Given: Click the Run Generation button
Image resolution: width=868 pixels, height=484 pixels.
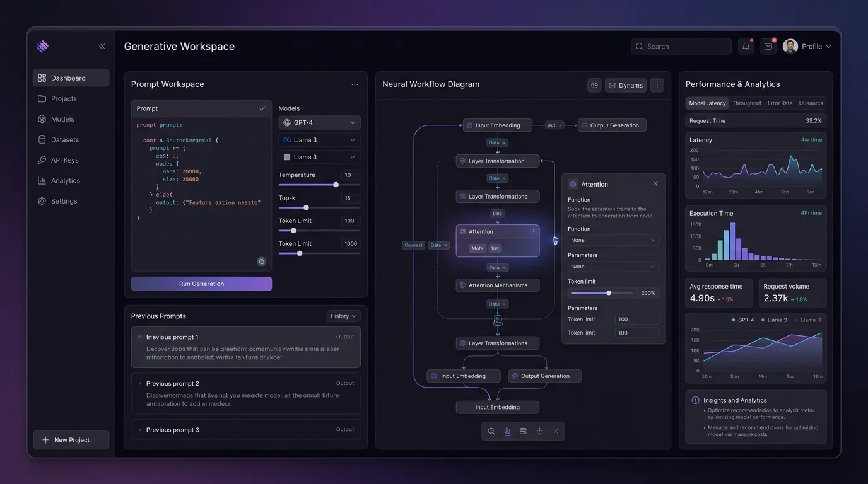Looking at the screenshot, I should coord(201,284).
